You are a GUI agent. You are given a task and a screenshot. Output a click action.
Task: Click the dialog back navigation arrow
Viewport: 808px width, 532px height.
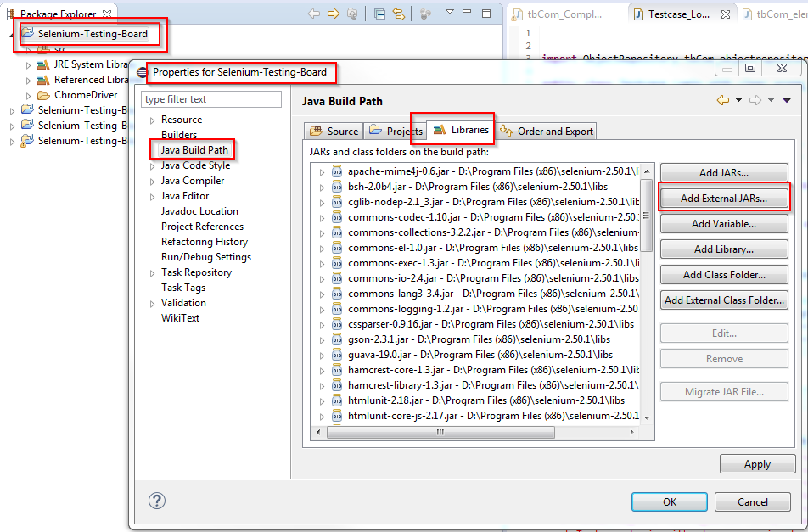723,100
